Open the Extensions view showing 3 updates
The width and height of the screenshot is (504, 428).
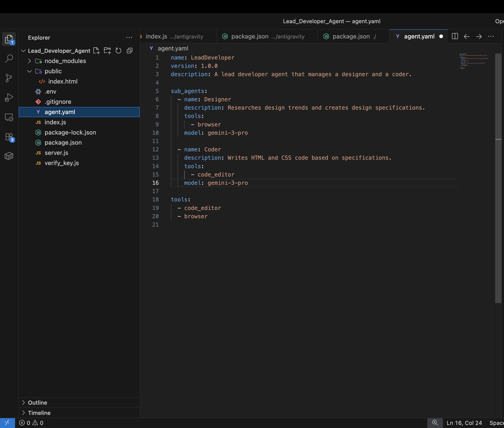click(x=9, y=137)
